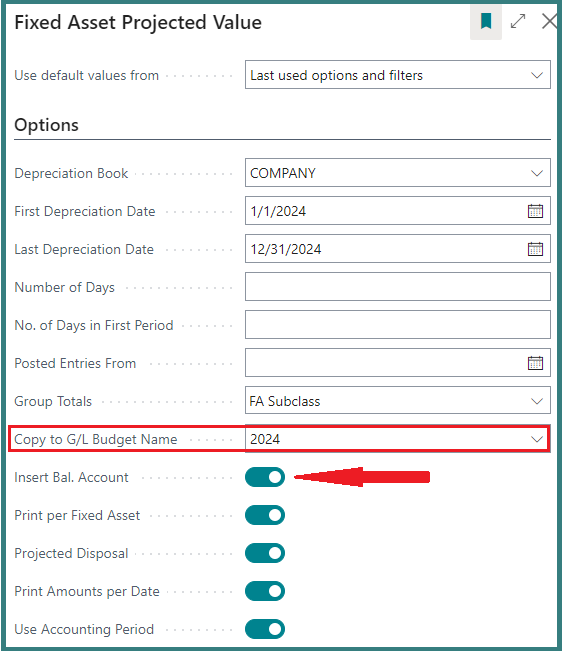Click the First Depreciation Date text field
Image resolution: width=562 pixels, height=651 pixels.
pyautogui.click(x=385, y=211)
